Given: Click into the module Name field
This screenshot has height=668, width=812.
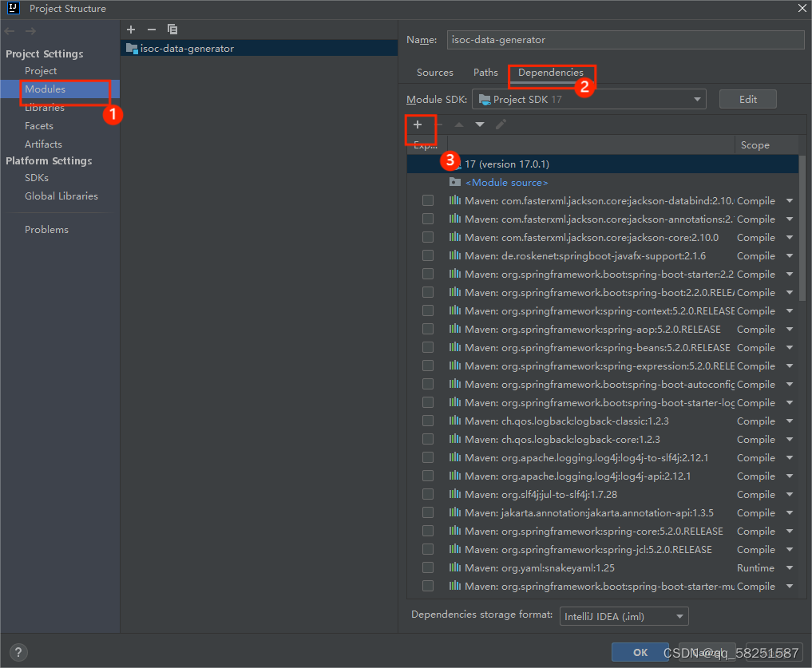Looking at the screenshot, I should tap(625, 40).
